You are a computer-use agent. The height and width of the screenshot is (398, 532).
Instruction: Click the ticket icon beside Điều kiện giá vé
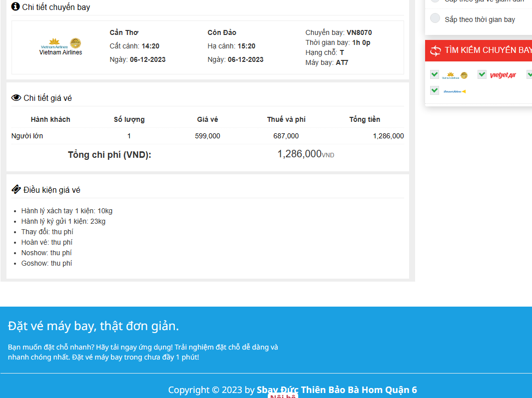click(16, 189)
